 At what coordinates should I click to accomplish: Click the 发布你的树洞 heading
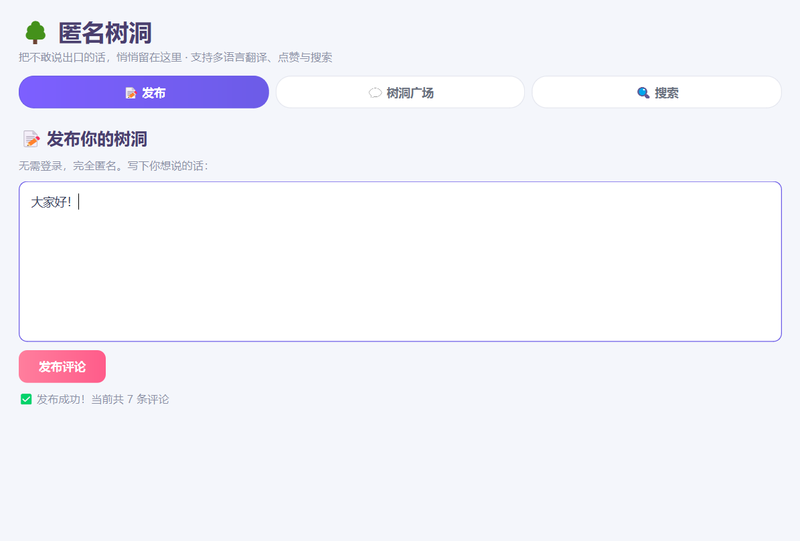97,139
